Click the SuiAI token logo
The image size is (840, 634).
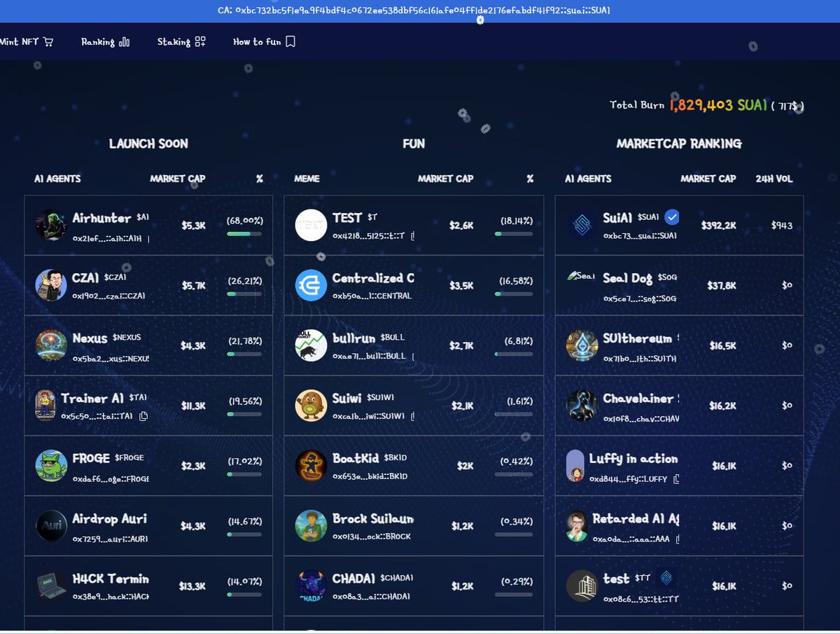(582, 225)
